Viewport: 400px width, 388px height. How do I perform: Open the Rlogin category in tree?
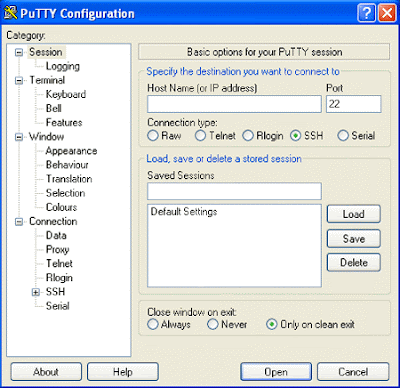(x=59, y=278)
